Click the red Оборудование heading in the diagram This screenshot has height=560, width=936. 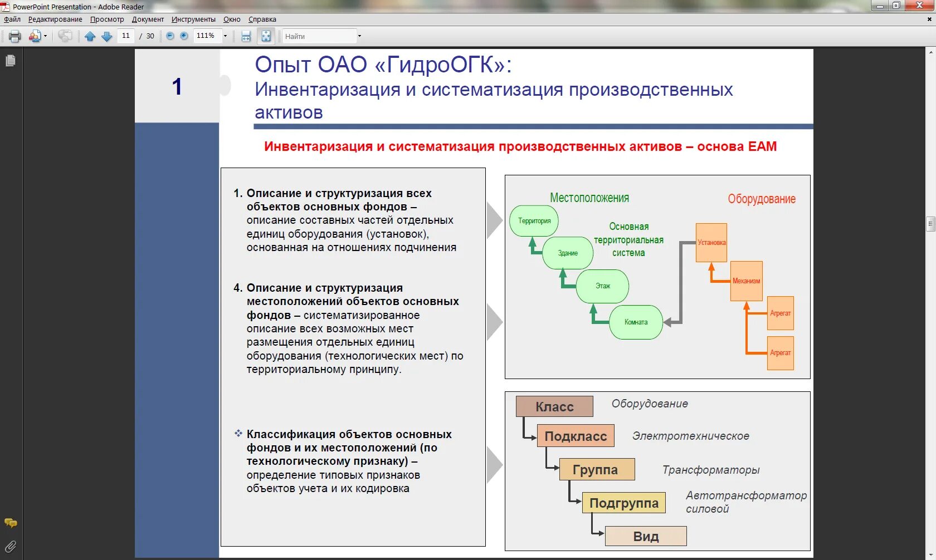pyautogui.click(x=762, y=199)
